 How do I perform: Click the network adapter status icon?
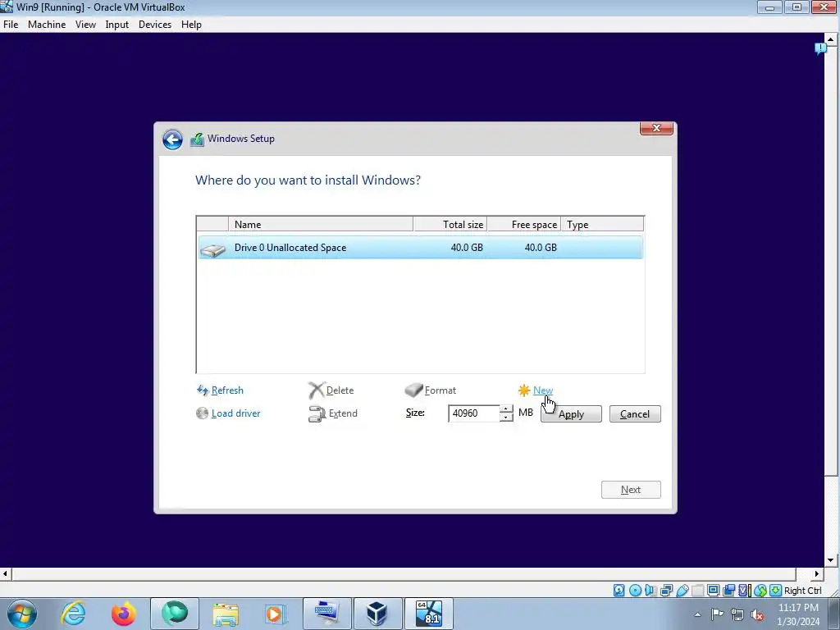coord(666,591)
